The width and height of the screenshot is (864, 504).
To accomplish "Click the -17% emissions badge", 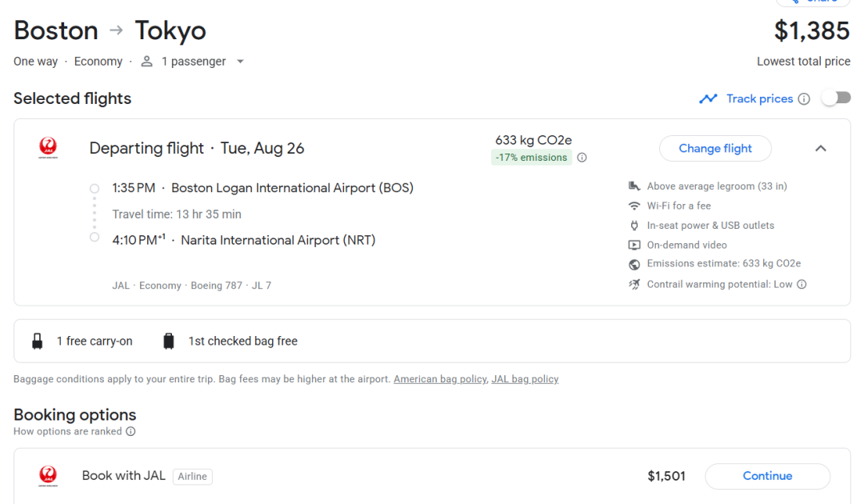I will click(531, 158).
